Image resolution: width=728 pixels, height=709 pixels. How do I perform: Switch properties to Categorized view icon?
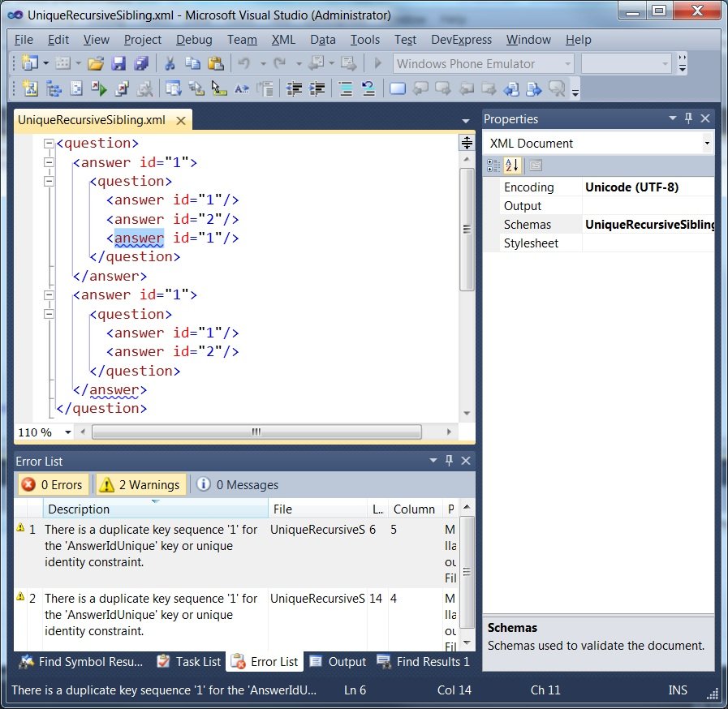point(493,165)
